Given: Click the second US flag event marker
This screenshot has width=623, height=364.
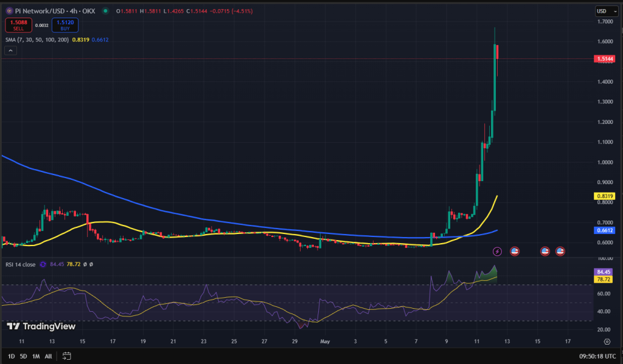Looking at the screenshot, I should click(545, 251).
